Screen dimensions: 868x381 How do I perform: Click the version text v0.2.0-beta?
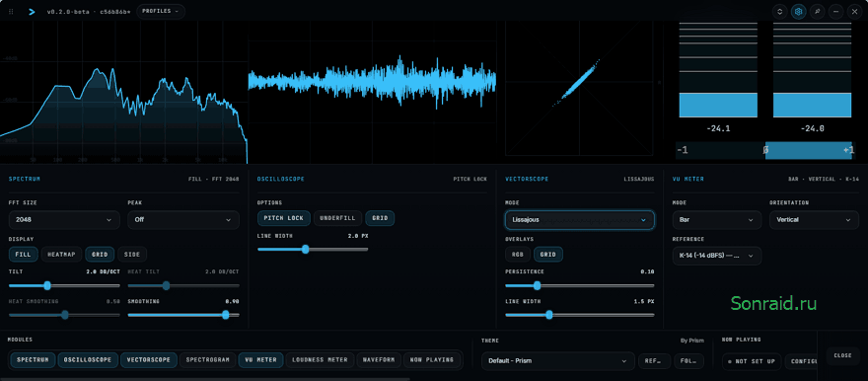point(70,12)
